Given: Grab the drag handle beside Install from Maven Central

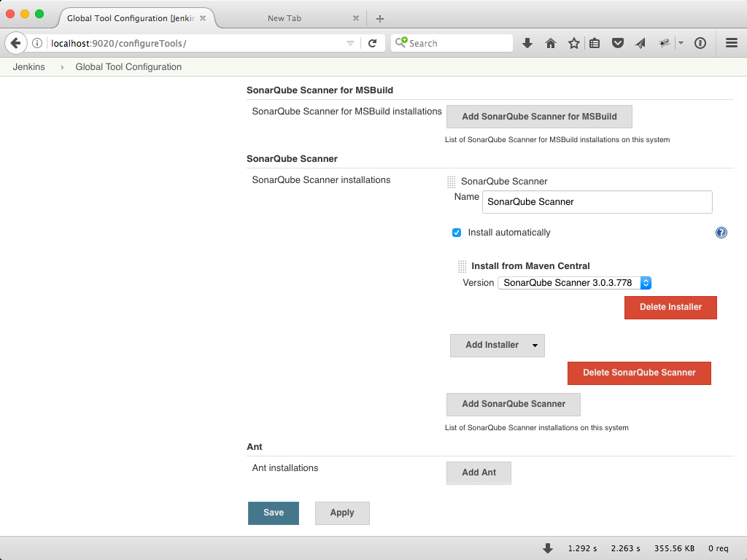Looking at the screenshot, I should pos(462,266).
